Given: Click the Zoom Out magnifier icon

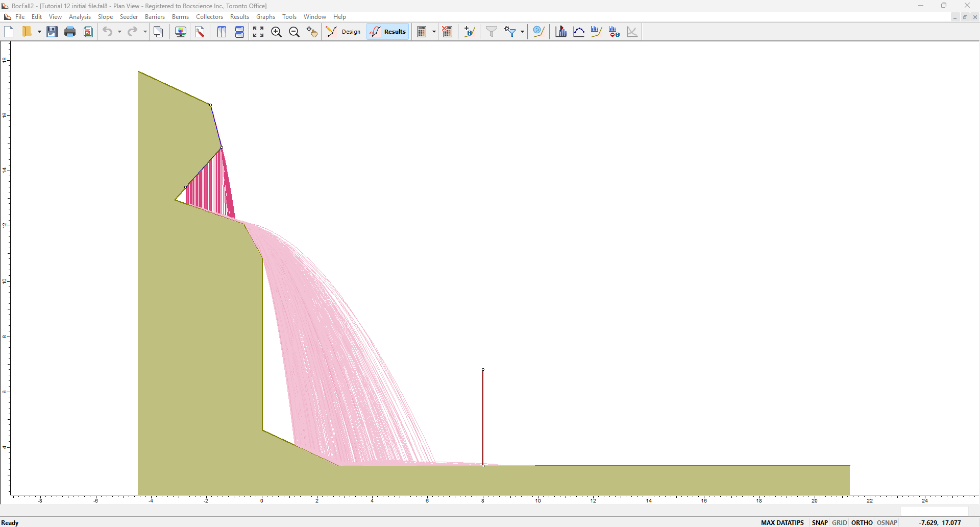Looking at the screenshot, I should point(294,32).
